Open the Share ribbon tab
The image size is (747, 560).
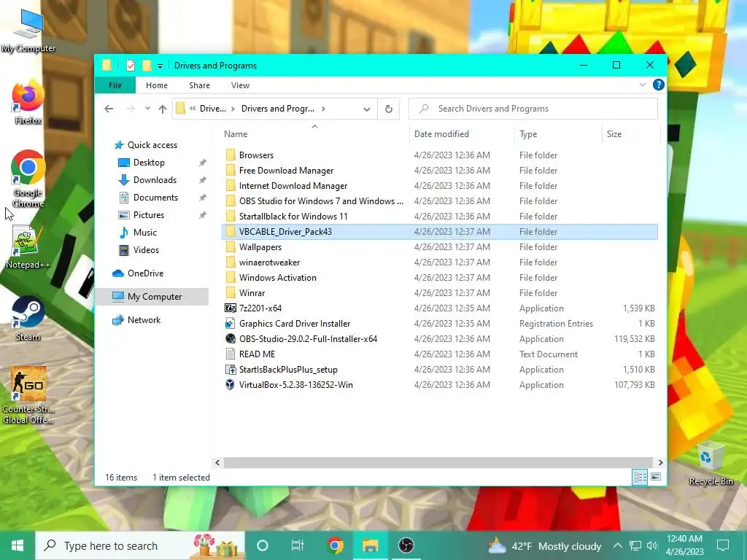click(x=199, y=85)
